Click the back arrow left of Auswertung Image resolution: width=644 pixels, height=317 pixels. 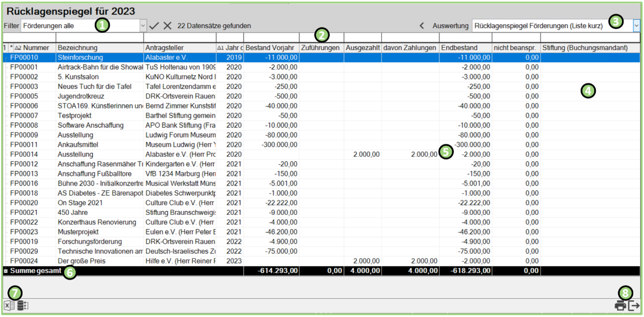coord(421,26)
